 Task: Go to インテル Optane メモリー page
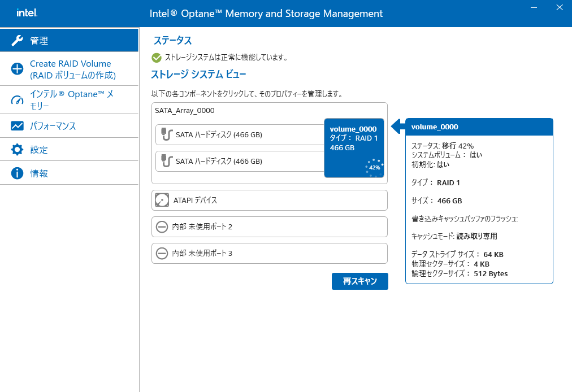(69, 100)
